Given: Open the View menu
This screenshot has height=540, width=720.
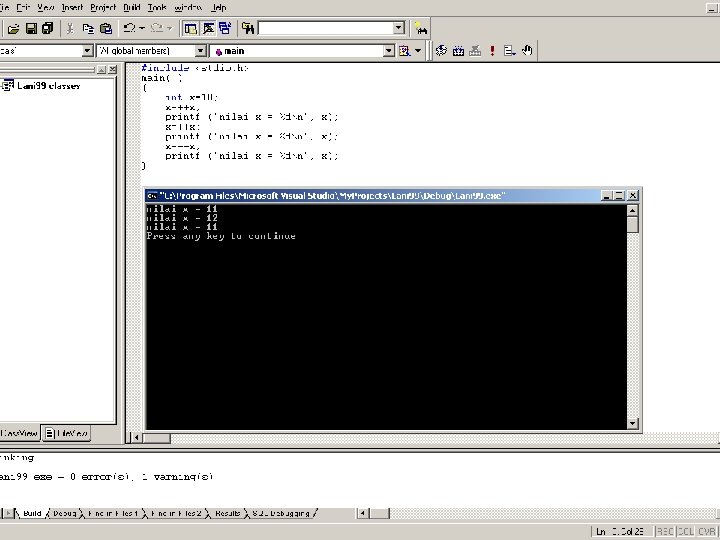Looking at the screenshot, I should click(45, 7).
